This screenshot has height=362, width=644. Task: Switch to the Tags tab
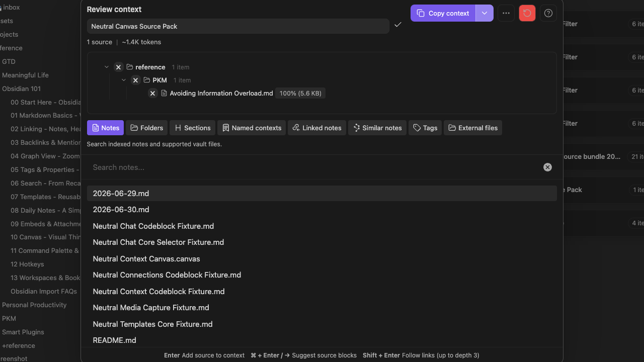[425, 128]
